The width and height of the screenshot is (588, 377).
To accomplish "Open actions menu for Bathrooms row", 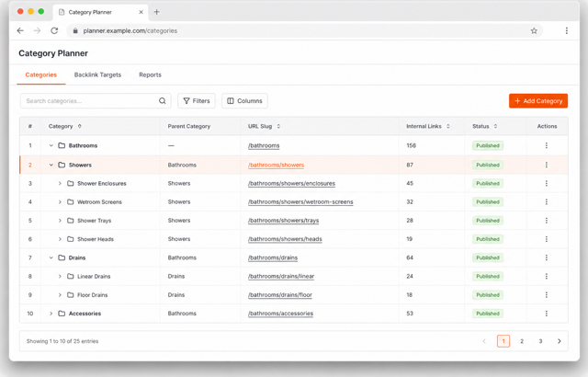I will click(547, 145).
